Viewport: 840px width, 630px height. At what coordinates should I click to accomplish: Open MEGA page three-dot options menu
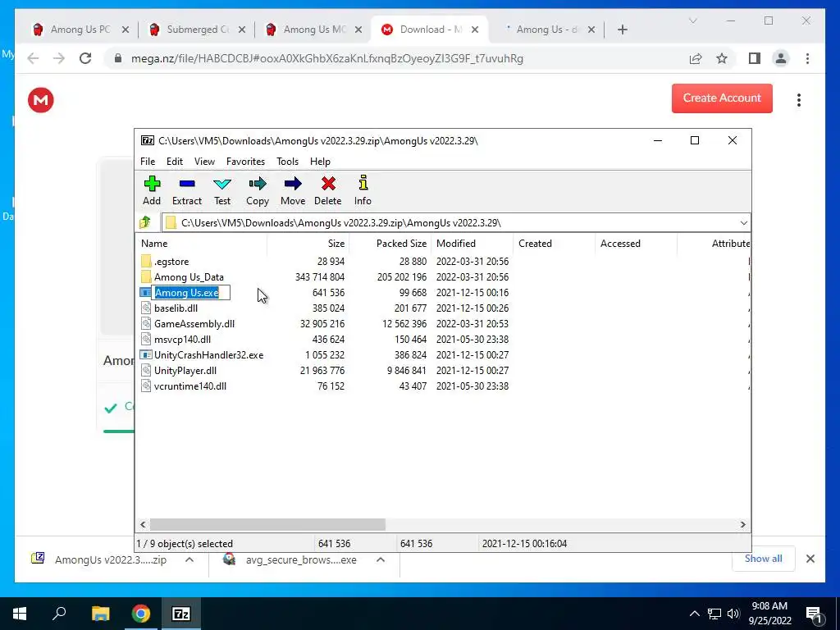799,99
